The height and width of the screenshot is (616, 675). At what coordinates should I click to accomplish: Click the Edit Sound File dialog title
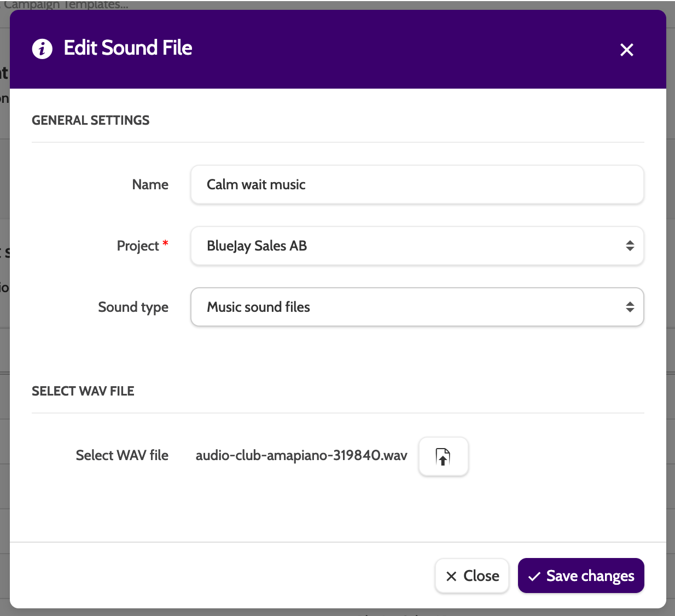[x=127, y=48]
